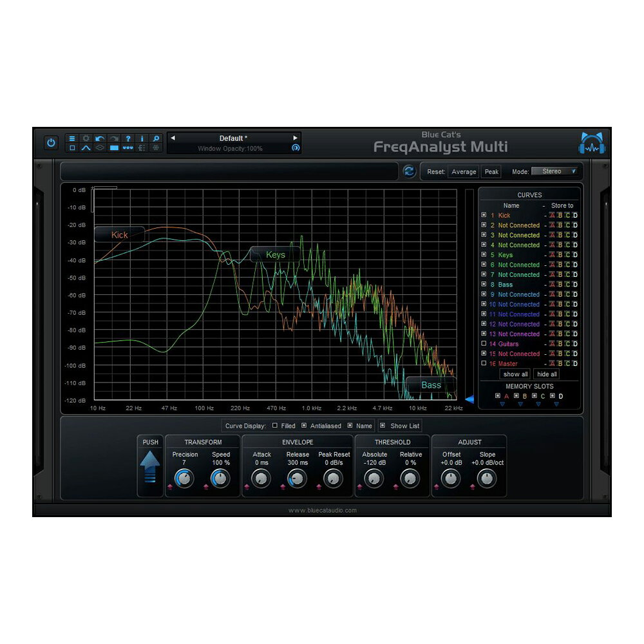
Task: Select the Keys curve in list
Action: tap(505, 254)
